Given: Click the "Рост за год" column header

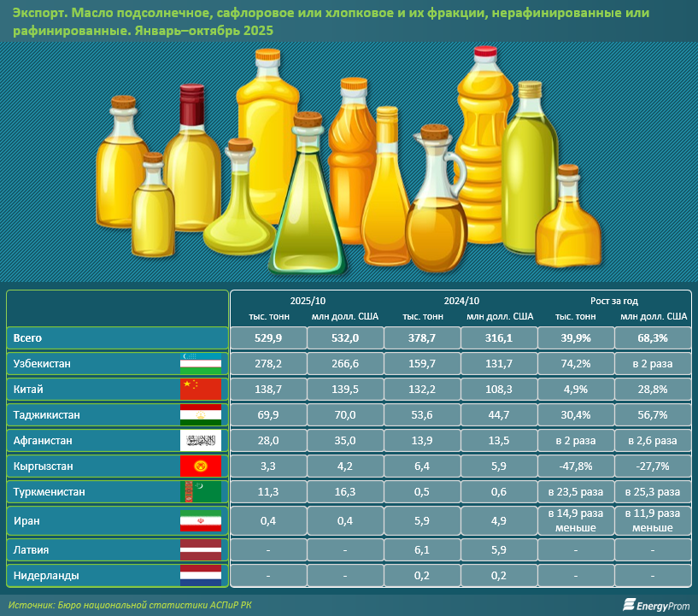Looking at the screenshot, I should (614, 302).
